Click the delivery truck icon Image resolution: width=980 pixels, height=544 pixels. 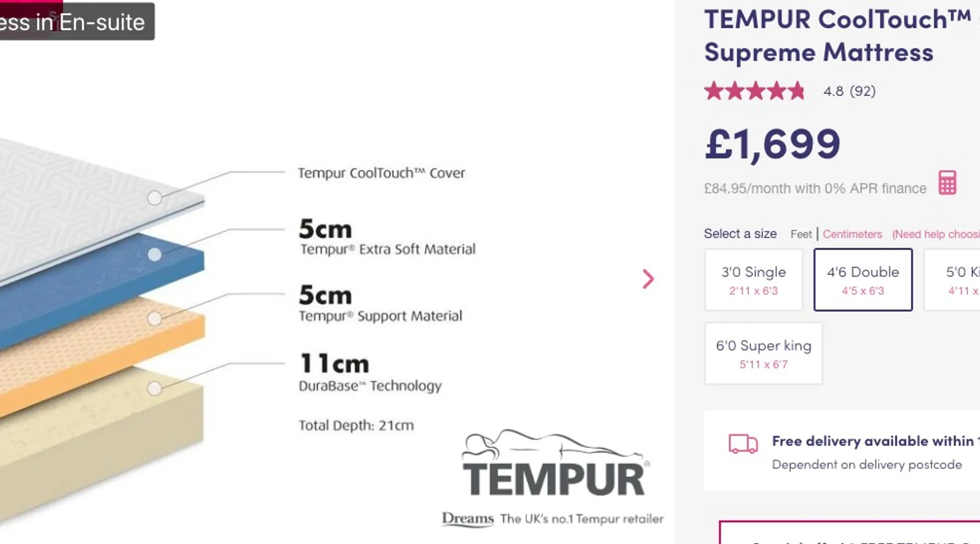pyautogui.click(x=743, y=444)
